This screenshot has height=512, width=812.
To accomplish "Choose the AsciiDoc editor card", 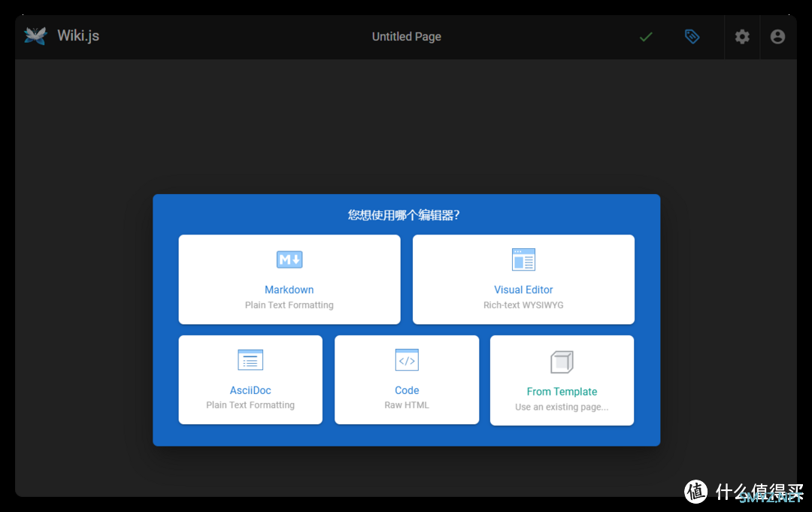I will coord(250,380).
